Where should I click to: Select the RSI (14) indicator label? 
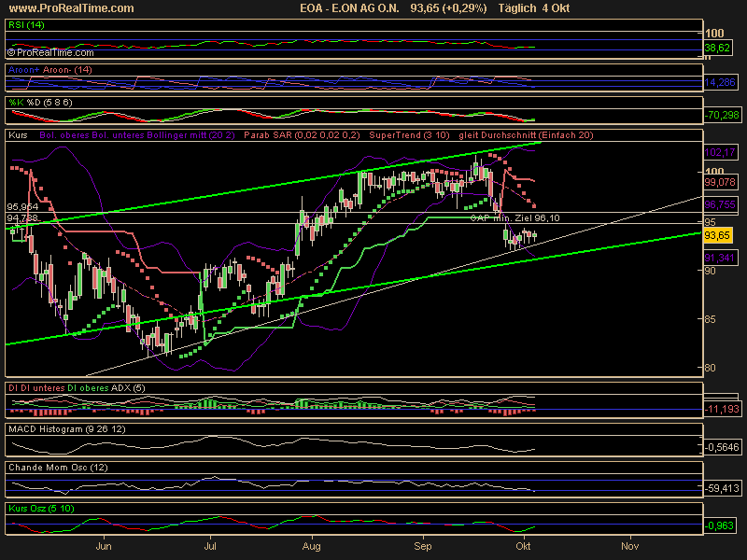coord(26,25)
